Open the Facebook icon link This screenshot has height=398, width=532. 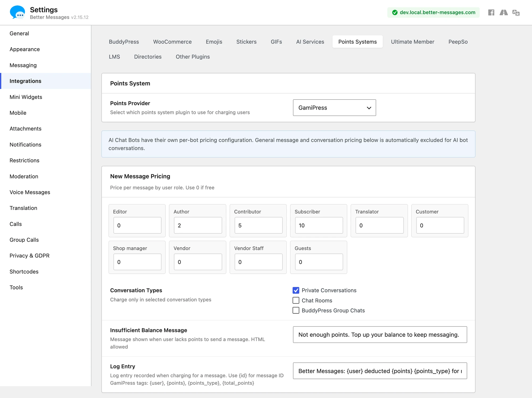click(491, 13)
